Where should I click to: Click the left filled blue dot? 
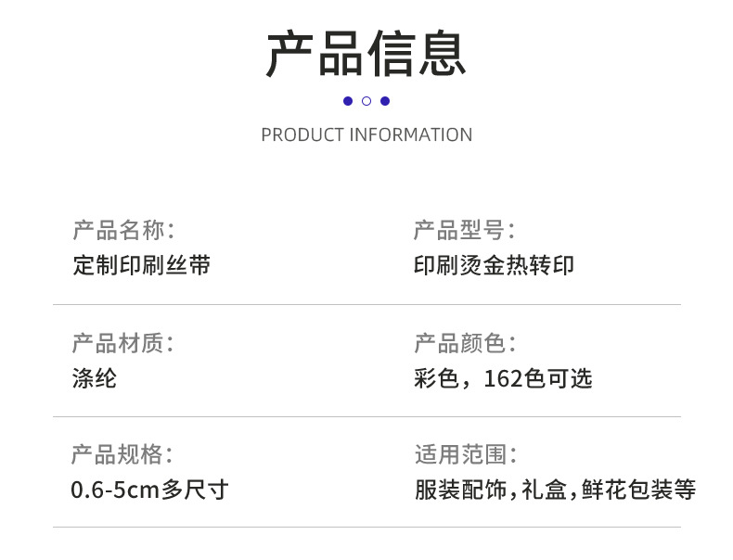pyautogui.click(x=348, y=101)
